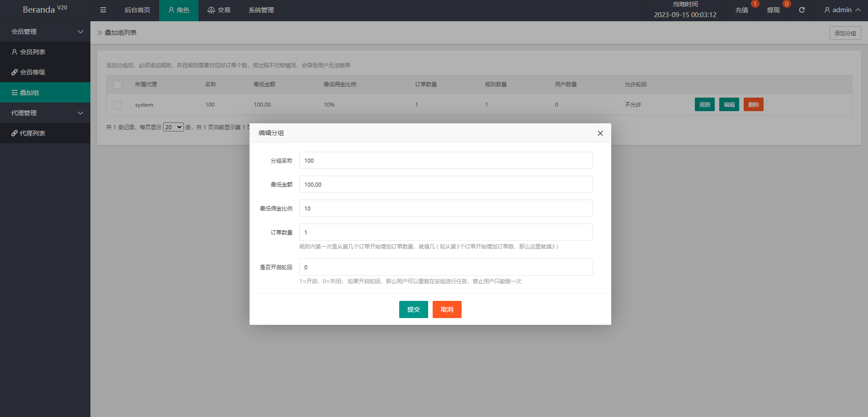
Task: Submit the form with 提交 button
Action: pyautogui.click(x=413, y=309)
